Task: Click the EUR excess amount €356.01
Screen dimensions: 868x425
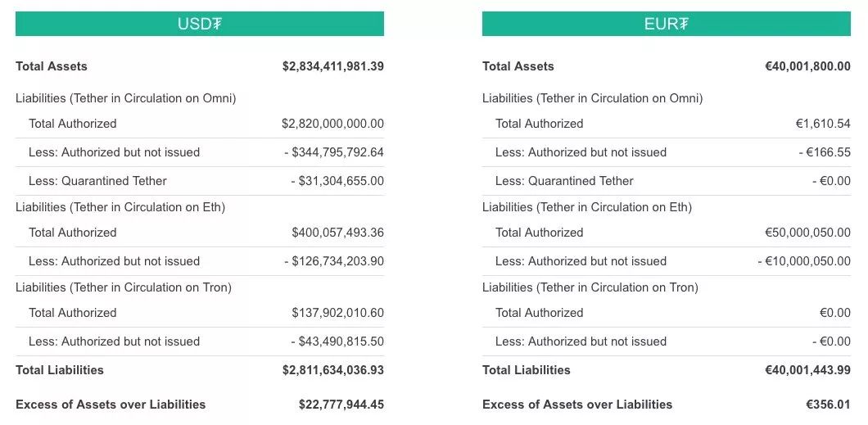Action: pos(828,405)
